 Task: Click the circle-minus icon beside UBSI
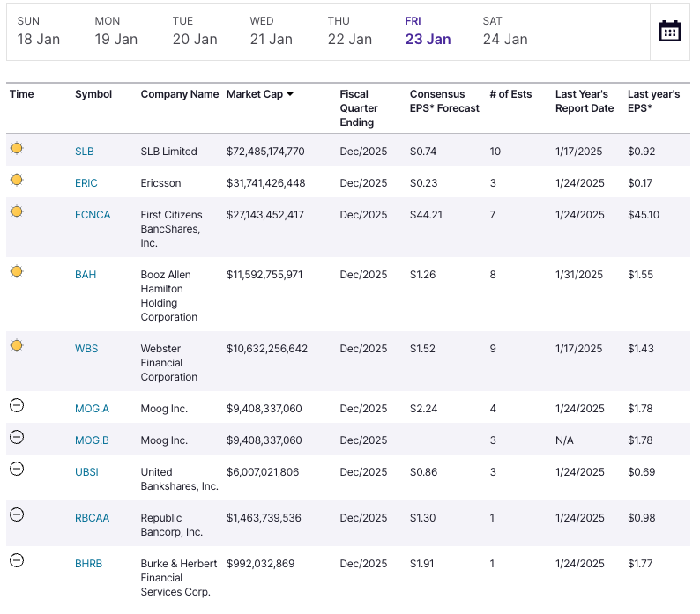[17, 470]
